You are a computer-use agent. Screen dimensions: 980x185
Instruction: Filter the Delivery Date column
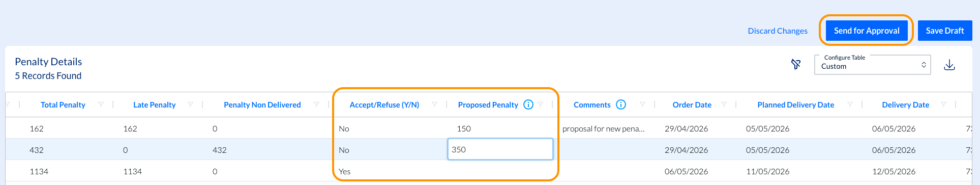(943, 104)
